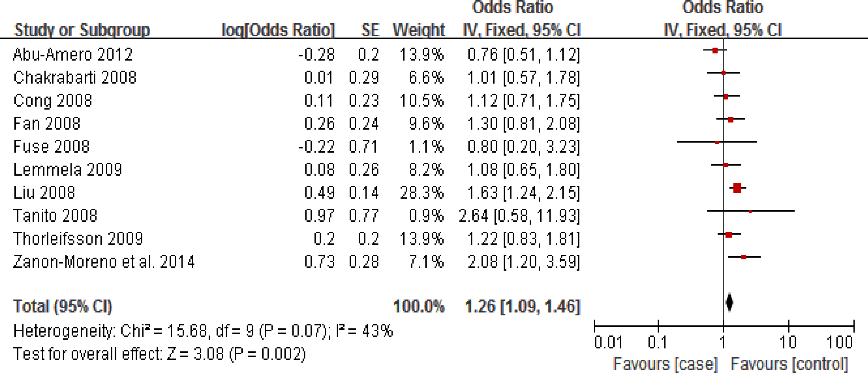
Task: Click the Heterogeneity statistics text line
Action: tap(203, 331)
